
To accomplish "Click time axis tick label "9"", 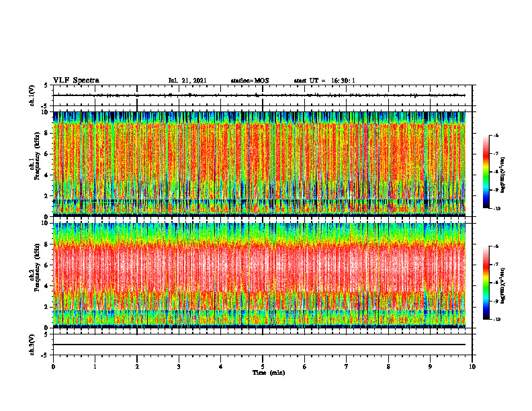I will (x=430, y=367).
